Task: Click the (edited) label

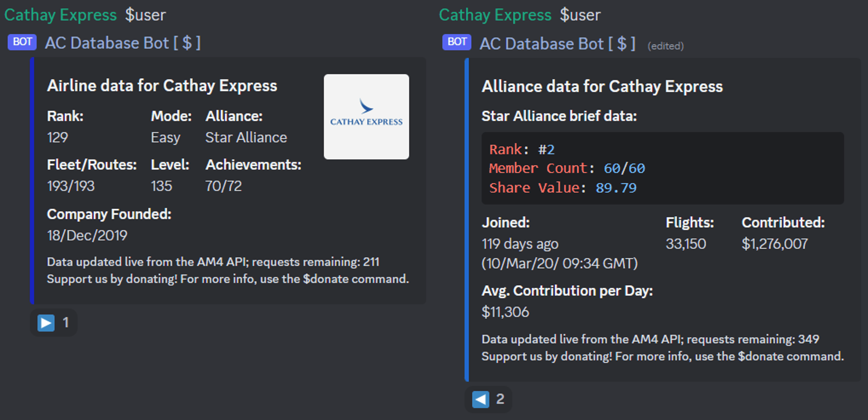Action: [x=666, y=46]
